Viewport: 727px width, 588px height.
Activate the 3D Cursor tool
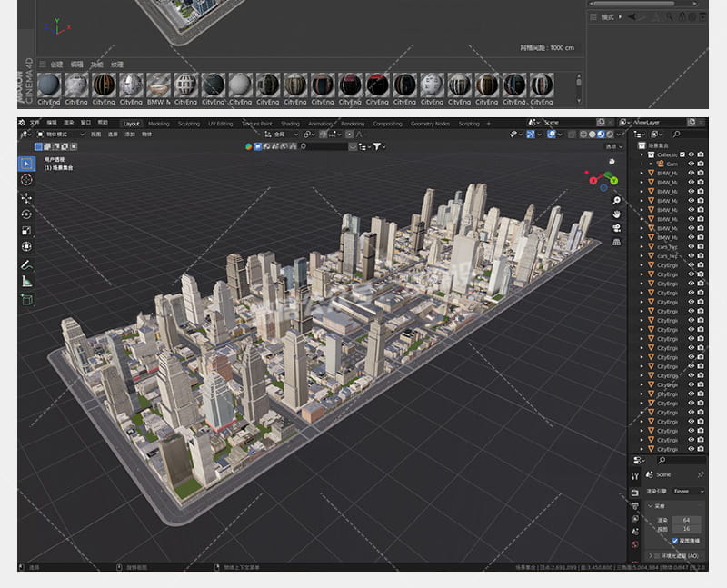(27, 180)
